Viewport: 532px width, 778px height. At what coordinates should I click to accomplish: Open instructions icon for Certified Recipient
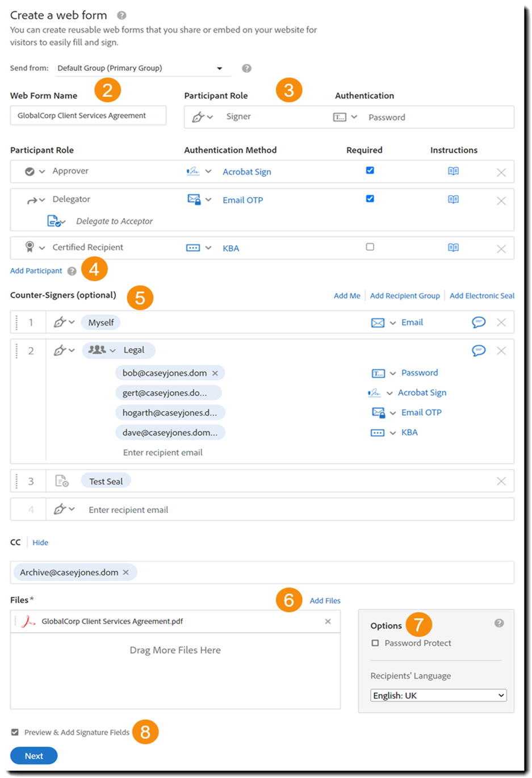click(453, 248)
